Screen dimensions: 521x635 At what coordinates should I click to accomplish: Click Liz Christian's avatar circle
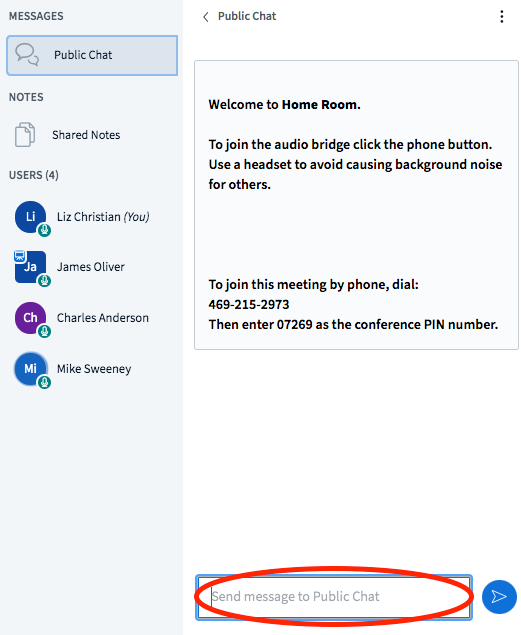pos(30,217)
